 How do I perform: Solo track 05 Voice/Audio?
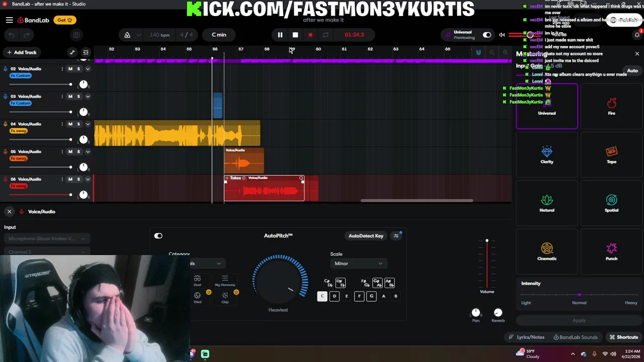tap(78, 152)
